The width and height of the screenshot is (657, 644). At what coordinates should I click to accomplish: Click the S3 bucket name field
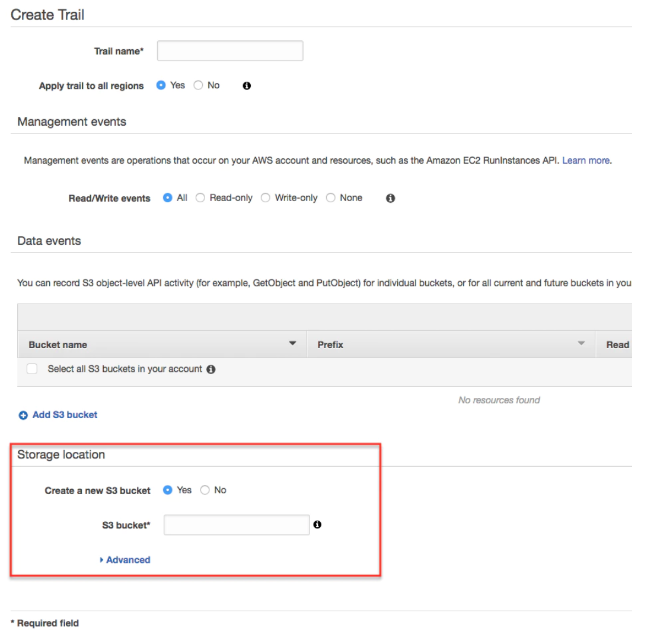[x=236, y=524]
